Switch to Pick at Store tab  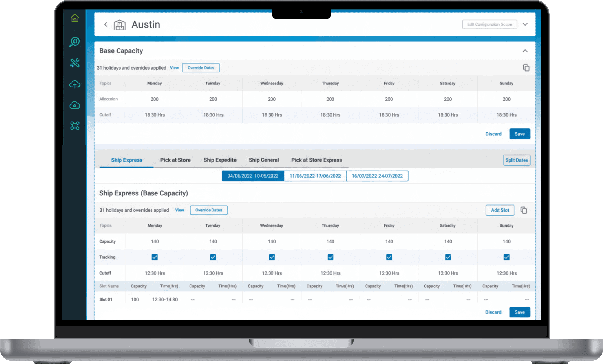(x=175, y=160)
